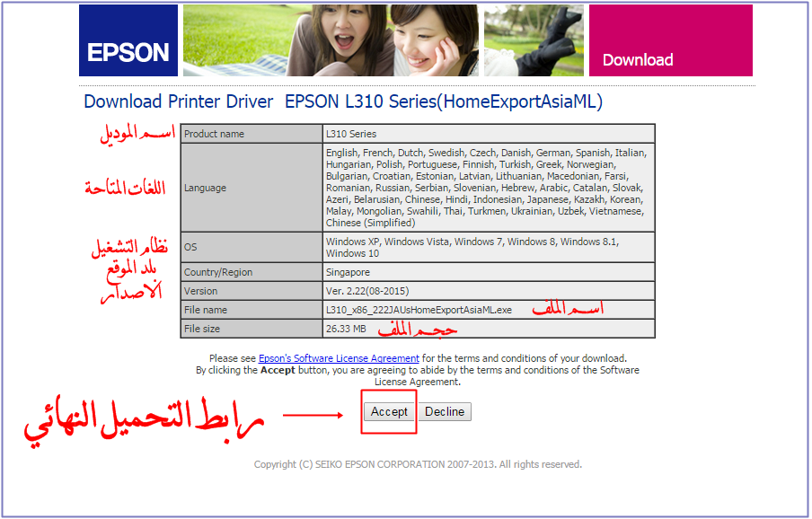Open Epson's Software License Agreement link

(x=339, y=358)
